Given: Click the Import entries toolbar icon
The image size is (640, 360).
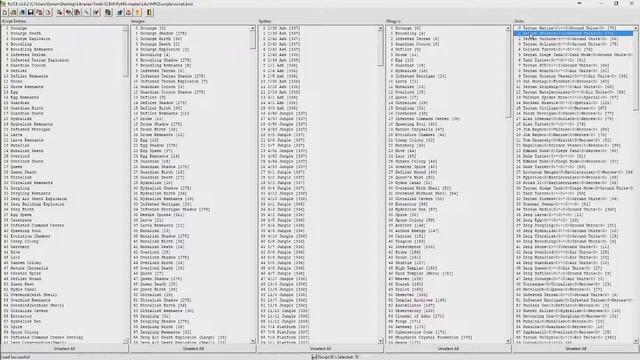Looking at the screenshot, I should pyautogui.click(x=68, y=12).
